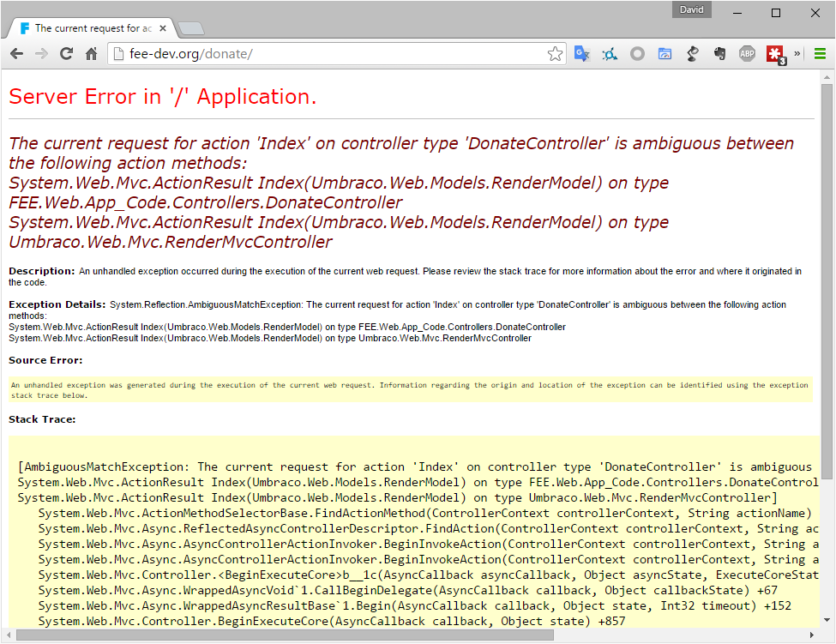Screen dimensions: 836x644
Task: Open the Evernote elephant extension
Action: pyautogui.click(x=719, y=54)
